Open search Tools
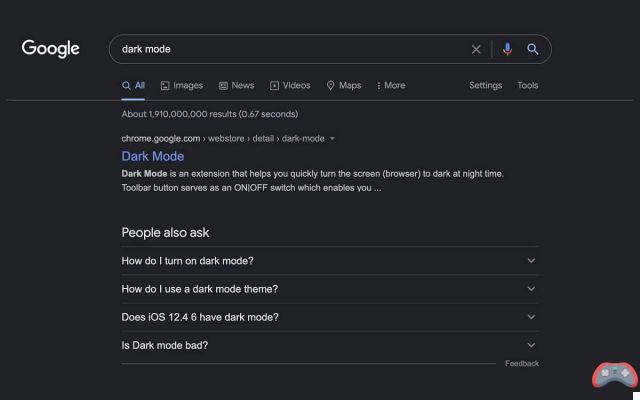This screenshot has height=400, width=640. [x=528, y=85]
